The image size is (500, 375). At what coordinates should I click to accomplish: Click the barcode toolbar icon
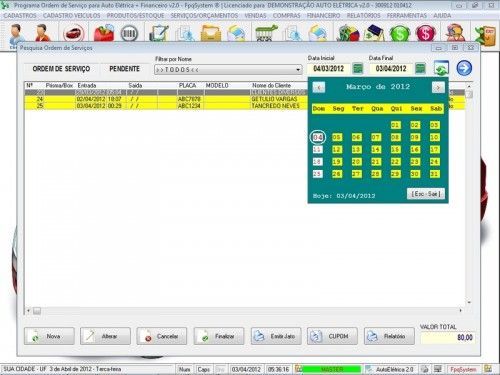(129, 34)
